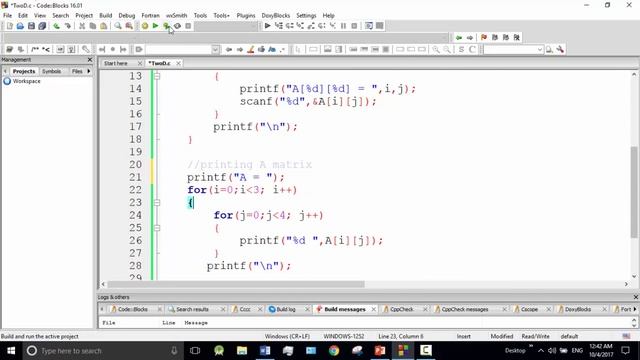Image resolution: width=640 pixels, height=360 pixels.
Task: Collapse the fold marker on line 13
Action: pyautogui.click(x=157, y=76)
